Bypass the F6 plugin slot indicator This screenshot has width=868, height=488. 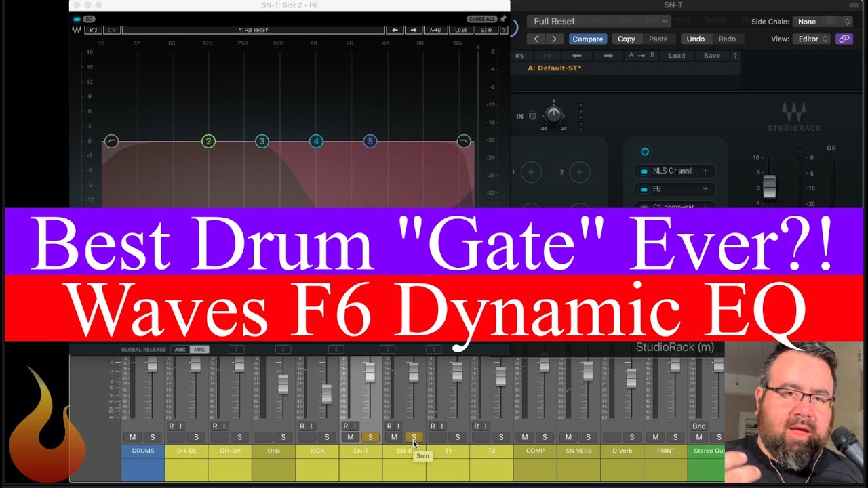644,189
